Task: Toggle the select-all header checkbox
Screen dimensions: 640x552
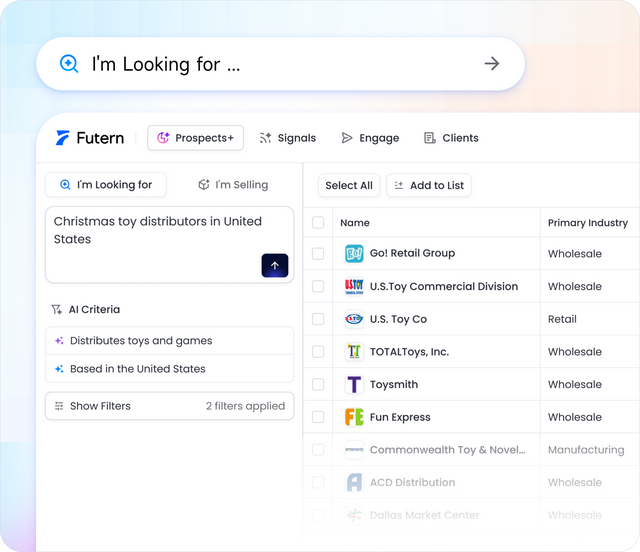Action: (x=318, y=223)
